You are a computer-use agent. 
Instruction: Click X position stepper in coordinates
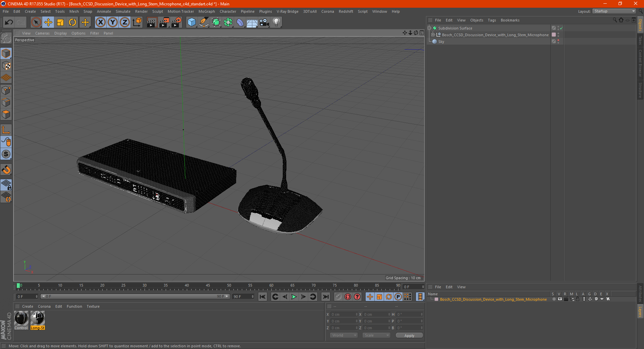tap(357, 314)
